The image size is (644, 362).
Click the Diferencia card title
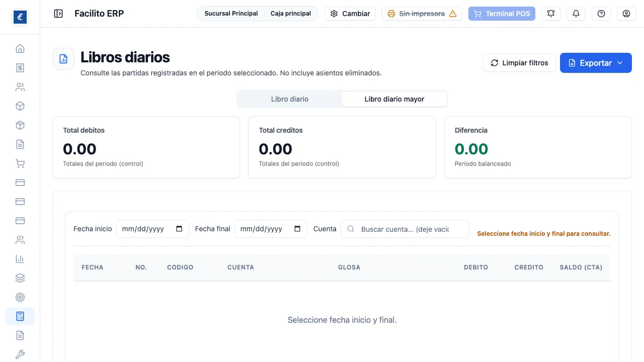[x=471, y=130]
